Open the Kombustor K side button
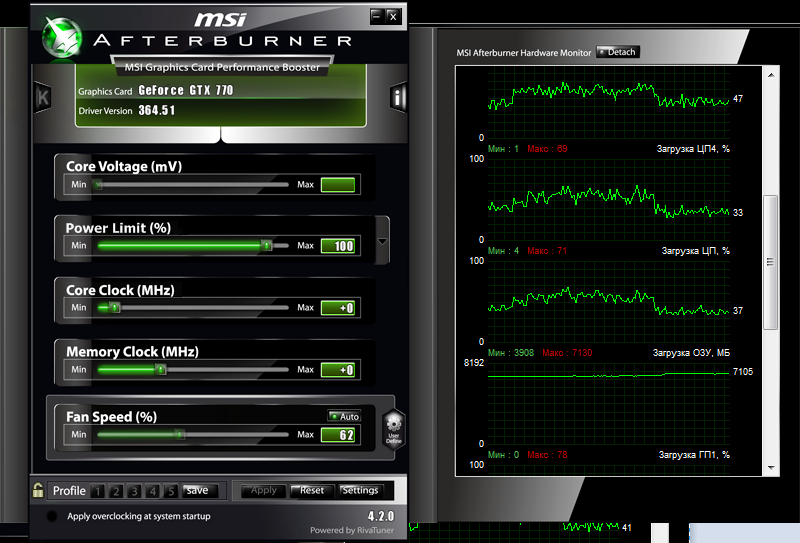This screenshot has width=800, height=543. 42,97
